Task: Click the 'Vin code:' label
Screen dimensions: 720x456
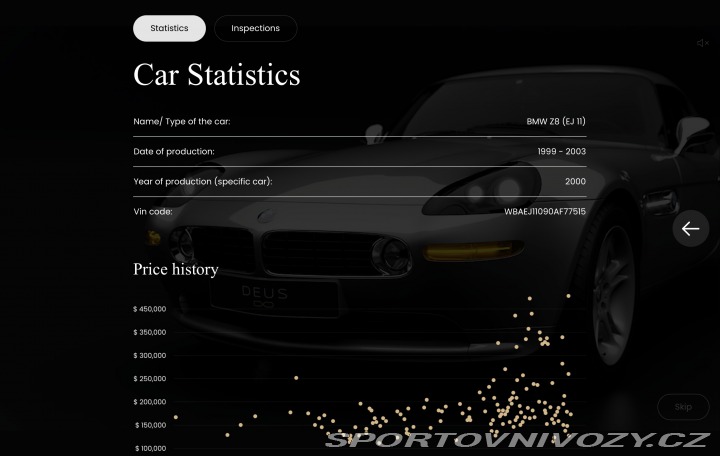Action: coord(153,211)
